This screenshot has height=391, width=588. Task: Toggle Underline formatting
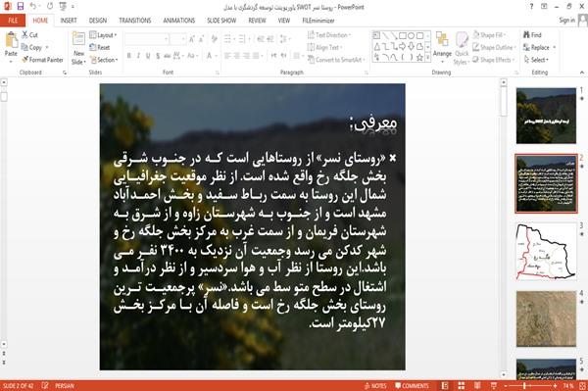click(x=148, y=56)
